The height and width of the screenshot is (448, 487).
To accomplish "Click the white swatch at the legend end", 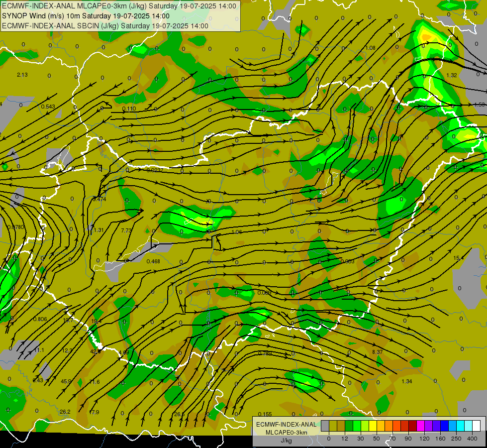I will (476, 426).
